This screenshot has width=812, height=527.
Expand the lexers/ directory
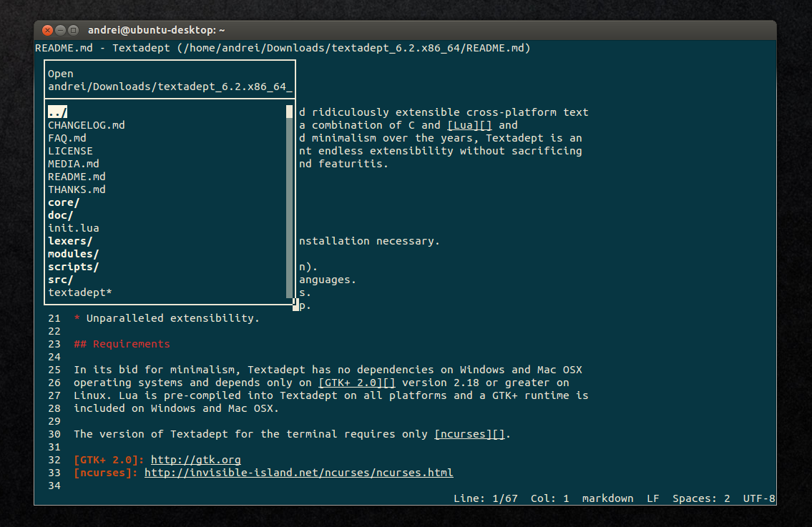[x=70, y=241]
